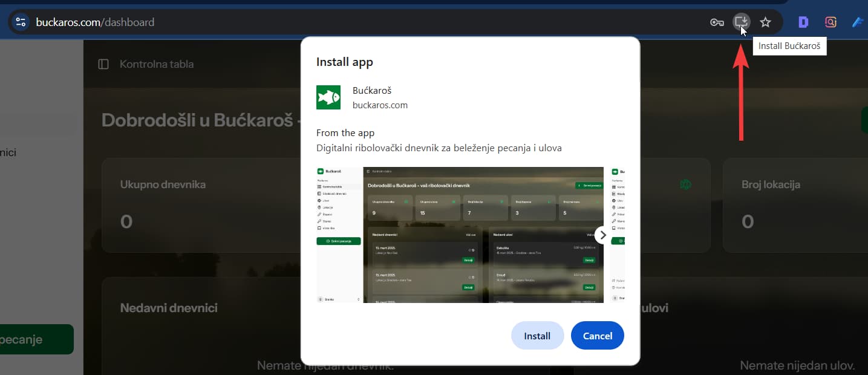Image resolution: width=868 pixels, height=375 pixels.
Task: Click the site information icon in address bar
Action: [x=21, y=22]
